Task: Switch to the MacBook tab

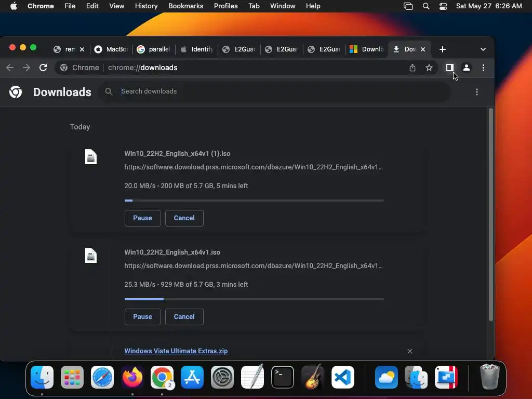Action: point(111,49)
